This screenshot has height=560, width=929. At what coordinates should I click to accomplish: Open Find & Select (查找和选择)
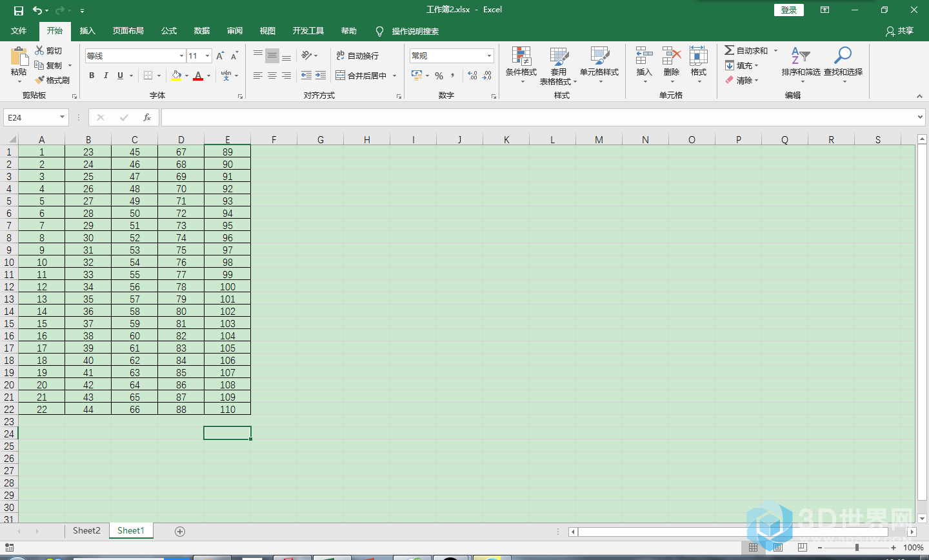pos(843,65)
